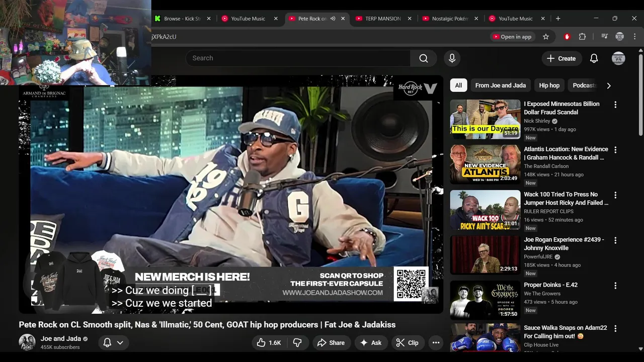The height and width of the screenshot is (362, 644).
Task: Open a new browser tab
Action: click(558, 19)
